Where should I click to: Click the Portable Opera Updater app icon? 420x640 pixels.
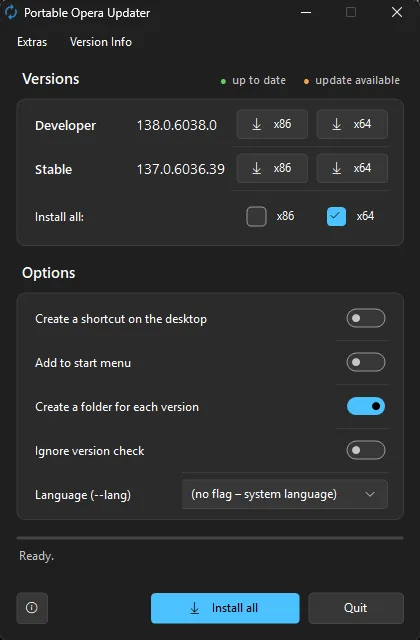pos(11,12)
